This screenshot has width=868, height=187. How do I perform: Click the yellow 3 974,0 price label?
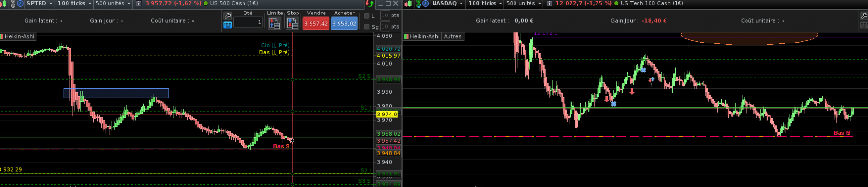click(x=387, y=115)
